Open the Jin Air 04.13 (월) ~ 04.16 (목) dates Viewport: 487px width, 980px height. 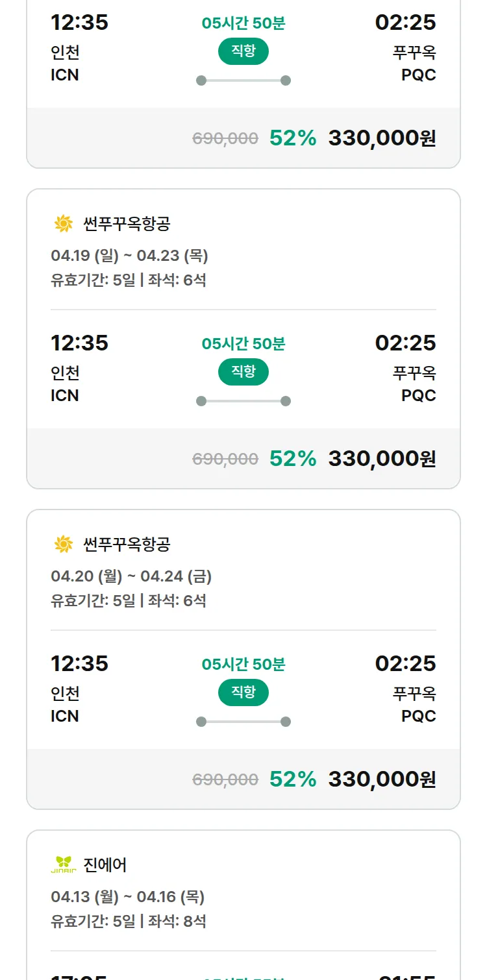click(127, 897)
